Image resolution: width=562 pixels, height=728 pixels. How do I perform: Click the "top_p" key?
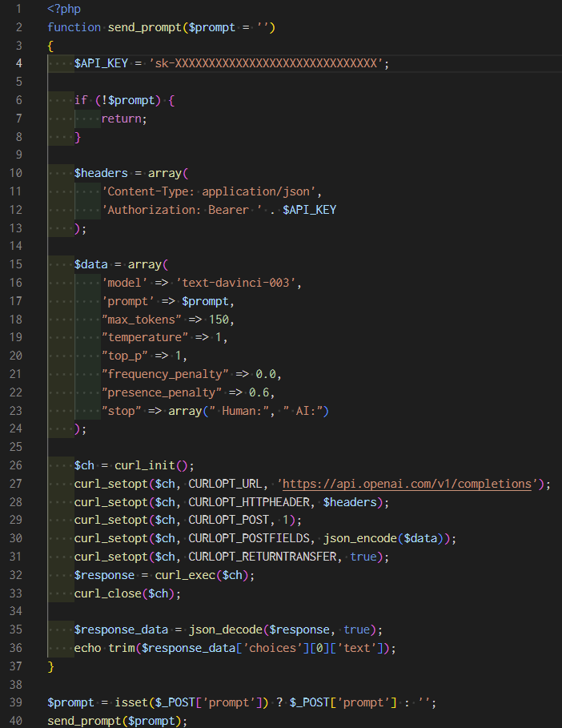124,356
